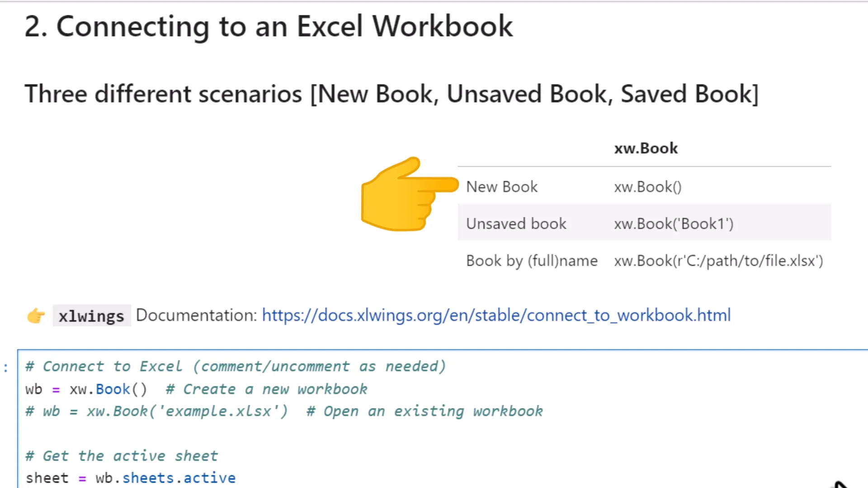The height and width of the screenshot is (488, 868).
Task: Select the Unsaved book table row
Action: point(516,223)
